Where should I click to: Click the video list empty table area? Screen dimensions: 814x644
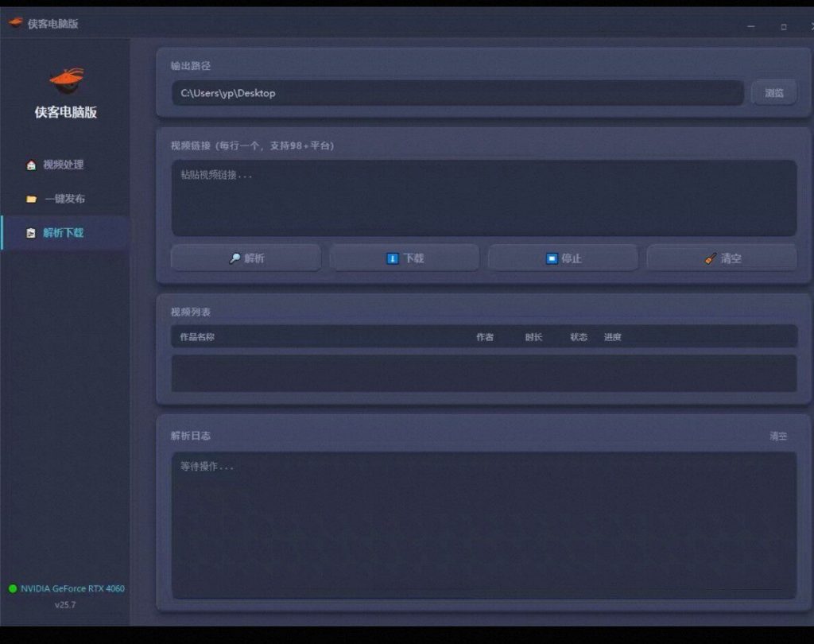point(484,373)
